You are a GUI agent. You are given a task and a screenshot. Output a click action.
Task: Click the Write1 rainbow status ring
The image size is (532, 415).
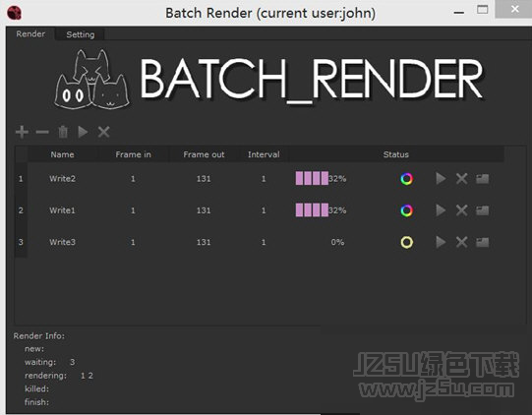tap(406, 210)
